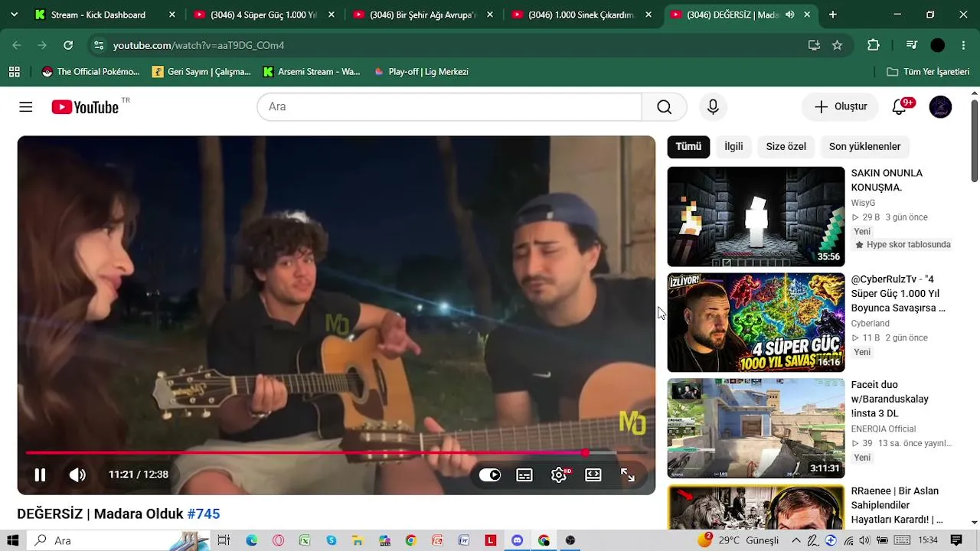Image resolution: width=980 pixels, height=551 pixels.
Task: Open the 4 SÜPER GÜÇ video thumbnail
Action: tap(756, 323)
